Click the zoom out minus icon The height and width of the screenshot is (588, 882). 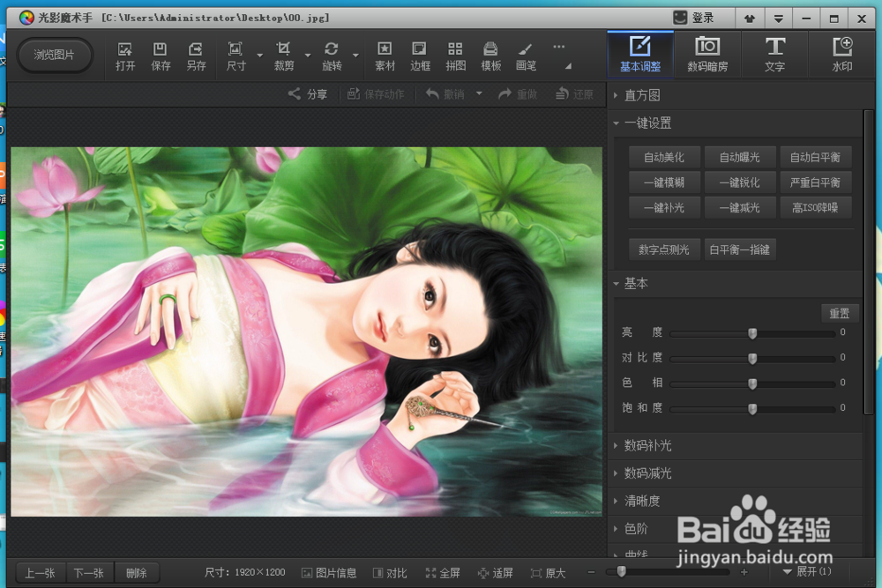tap(591, 572)
